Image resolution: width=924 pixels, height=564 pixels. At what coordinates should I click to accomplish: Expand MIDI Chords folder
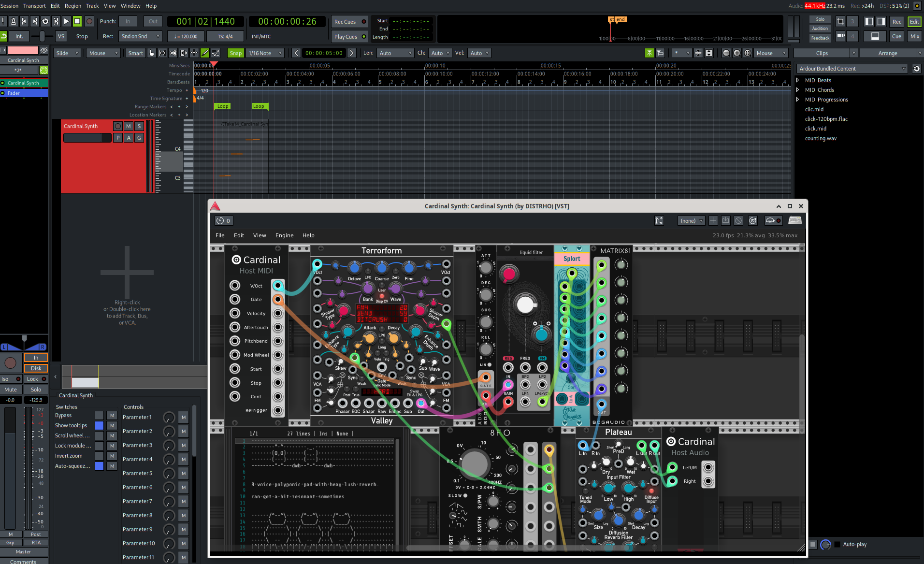coord(798,90)
